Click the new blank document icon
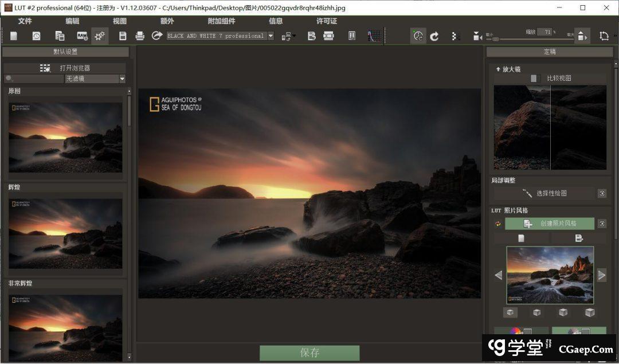The width and height of the screenshot is (619, 364). click(x=14, y=36)
